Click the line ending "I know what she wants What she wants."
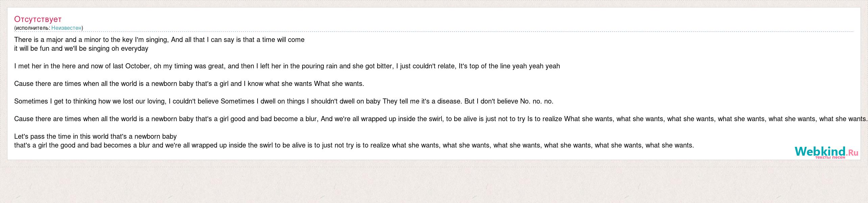Viewport: 868px width, 203px height. click(189, 84)
